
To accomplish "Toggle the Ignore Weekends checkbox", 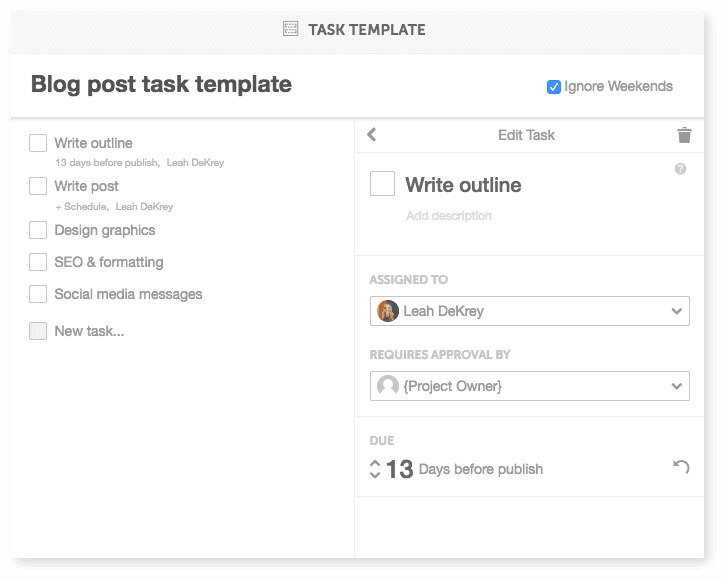I will coord(554,87).
